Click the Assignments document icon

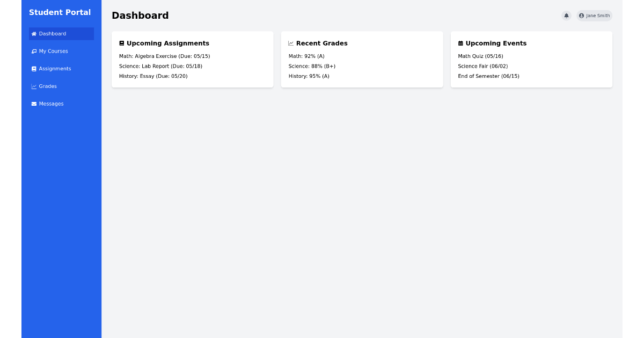33,69
